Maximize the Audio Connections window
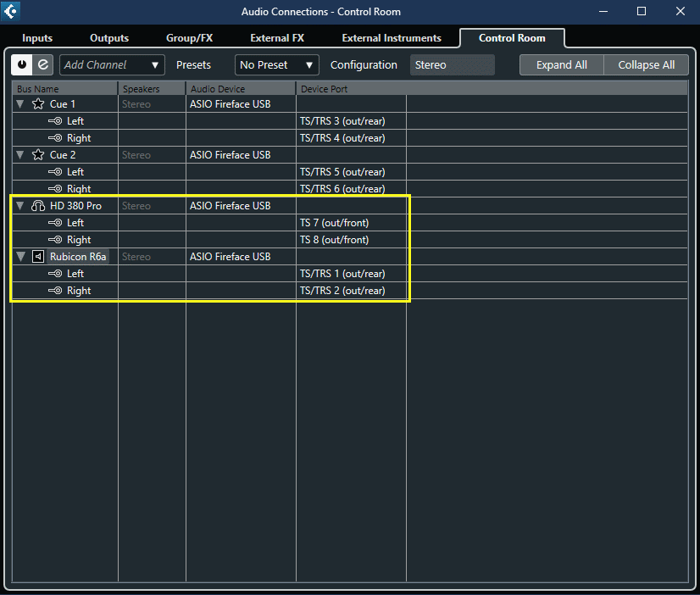The height and width of the screenshot is (595, 700). (642, 11)
